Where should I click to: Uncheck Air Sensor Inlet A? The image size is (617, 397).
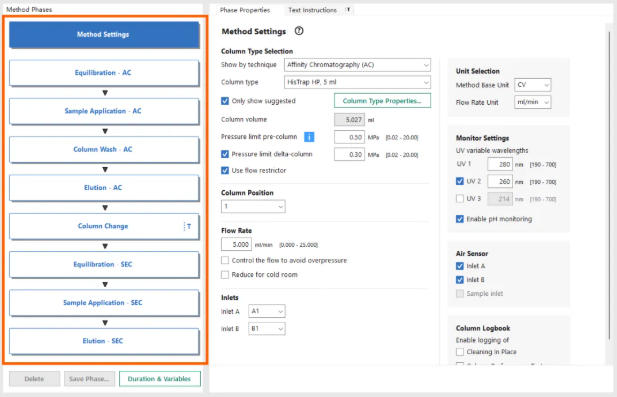[460, 266]
